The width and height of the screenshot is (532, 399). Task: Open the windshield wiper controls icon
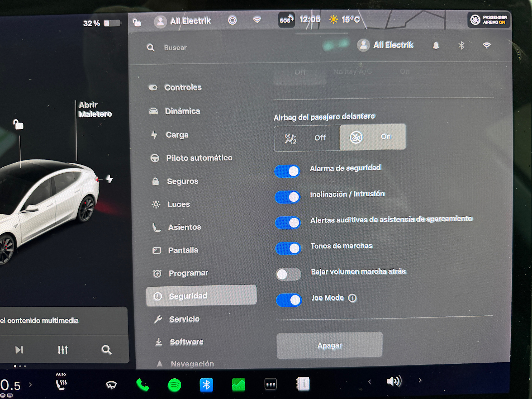(x=111, y=385)
